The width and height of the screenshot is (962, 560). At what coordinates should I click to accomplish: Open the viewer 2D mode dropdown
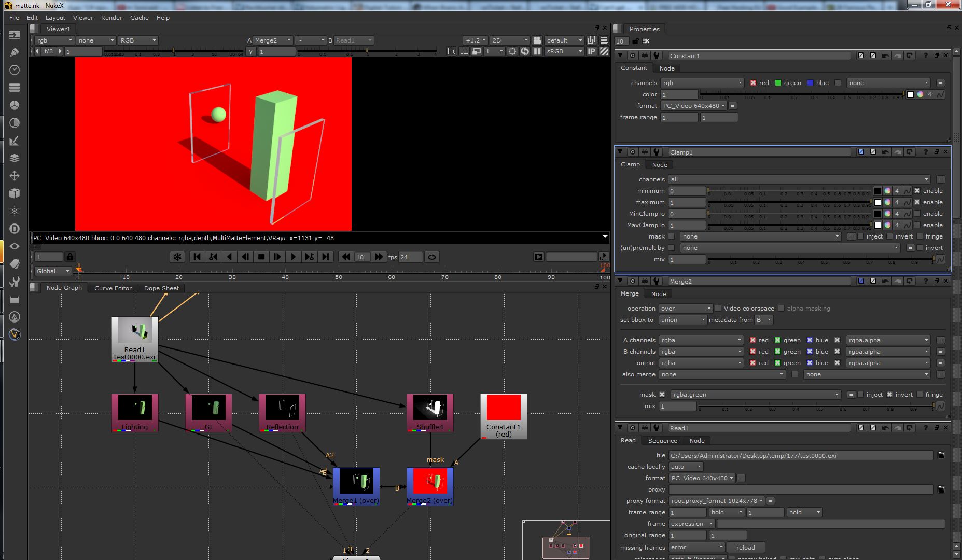pyautogui.click(x=510, y=40)
